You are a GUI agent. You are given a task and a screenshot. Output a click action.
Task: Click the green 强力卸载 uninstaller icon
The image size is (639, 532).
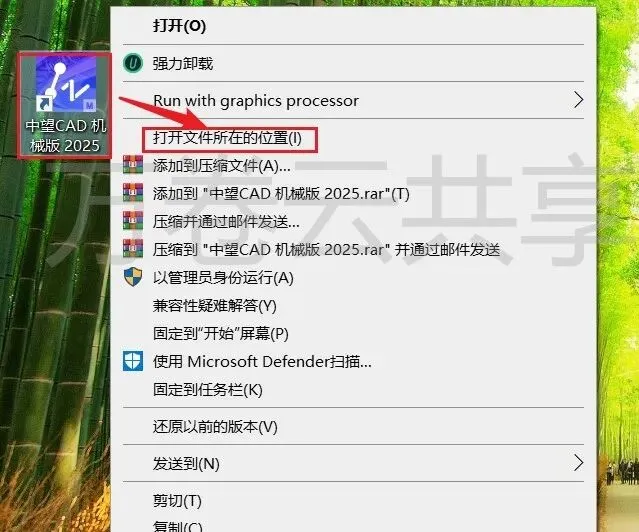click(133, 63)
